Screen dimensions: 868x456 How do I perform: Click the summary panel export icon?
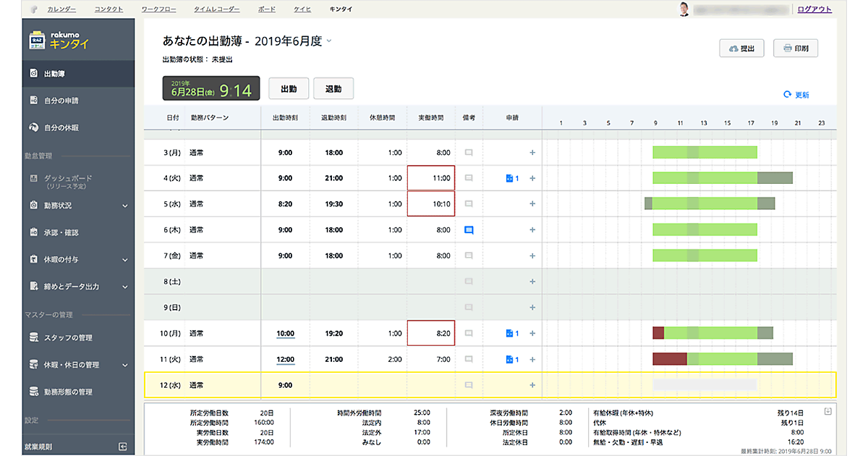click(x=827, y=412)
